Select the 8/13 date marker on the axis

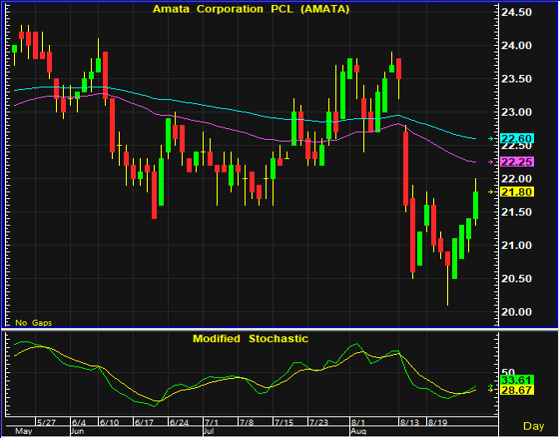[x=409, y=423]
